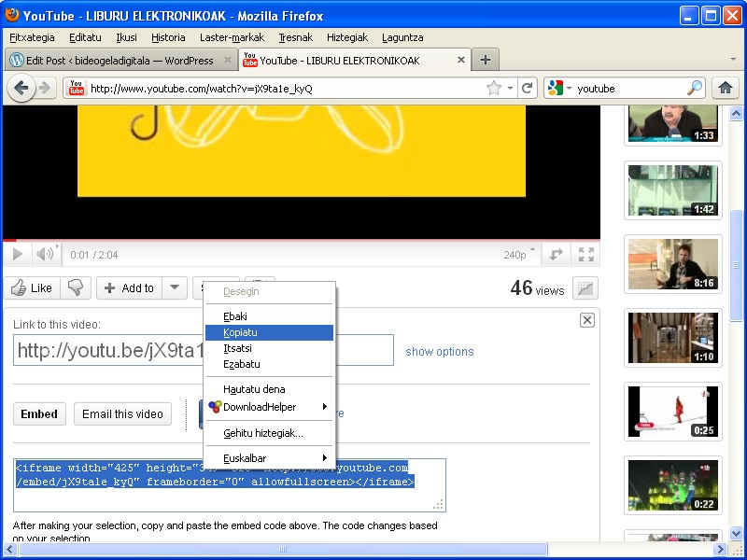The height and width of the screenshot is (560, 747).
Task: Open the 1:10 related video thumbnail
Action: click(x=672, y=338)
